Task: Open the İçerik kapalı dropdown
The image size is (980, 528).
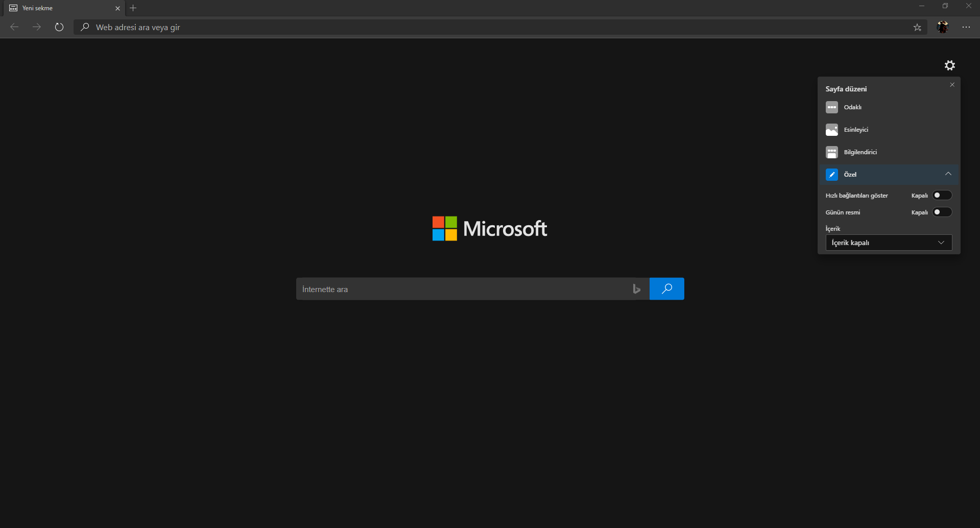Action: (889, 243)
